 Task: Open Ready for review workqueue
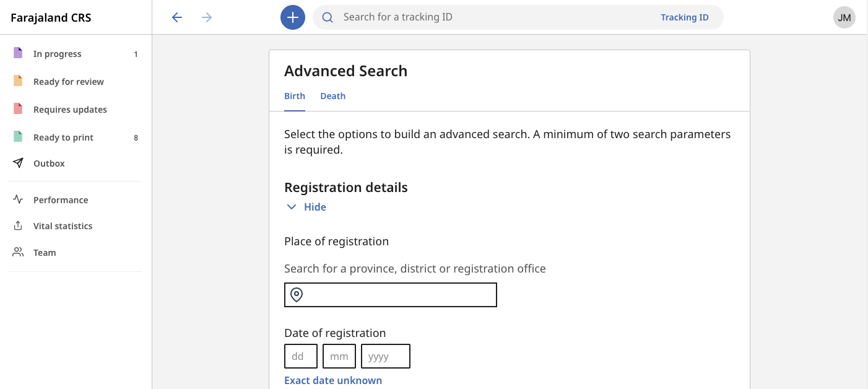[68, 82]
